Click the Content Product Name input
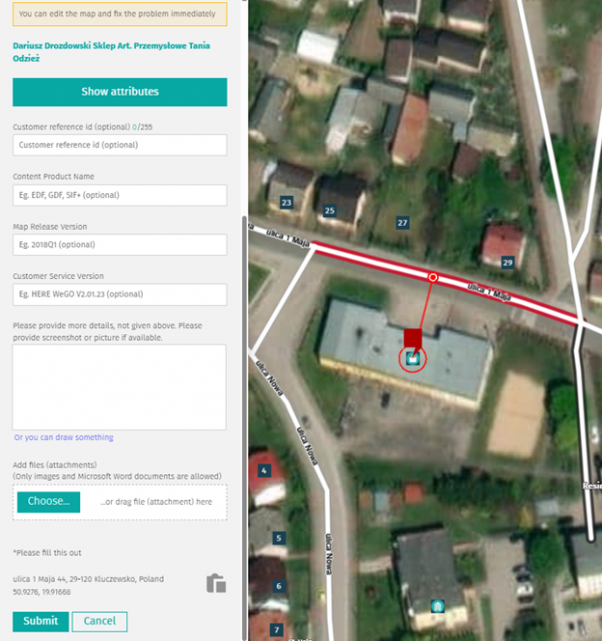The width and height of the screenshot is (602, 641). point(120,195)
